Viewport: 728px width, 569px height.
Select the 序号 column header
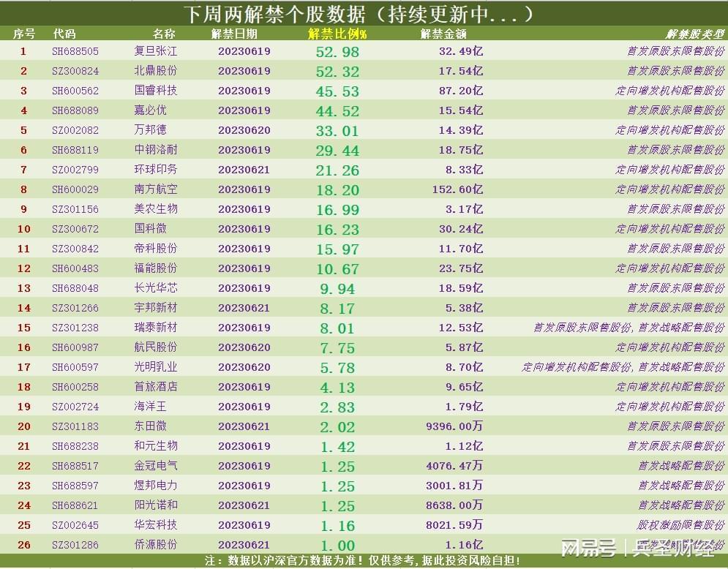click(24, 34)
